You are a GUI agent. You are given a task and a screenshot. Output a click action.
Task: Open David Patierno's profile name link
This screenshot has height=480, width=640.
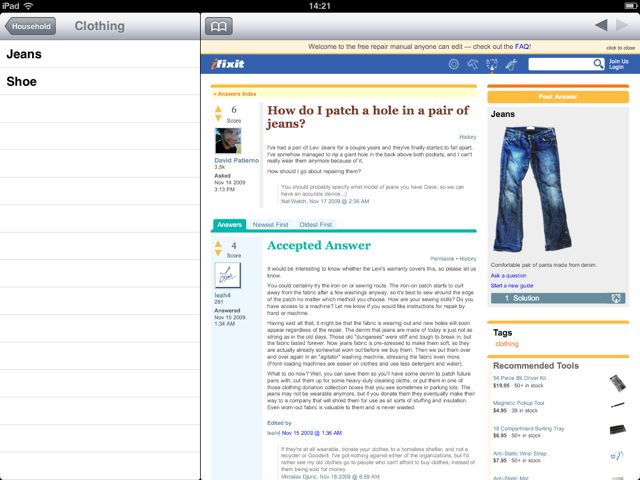click(x=237, y=160)
